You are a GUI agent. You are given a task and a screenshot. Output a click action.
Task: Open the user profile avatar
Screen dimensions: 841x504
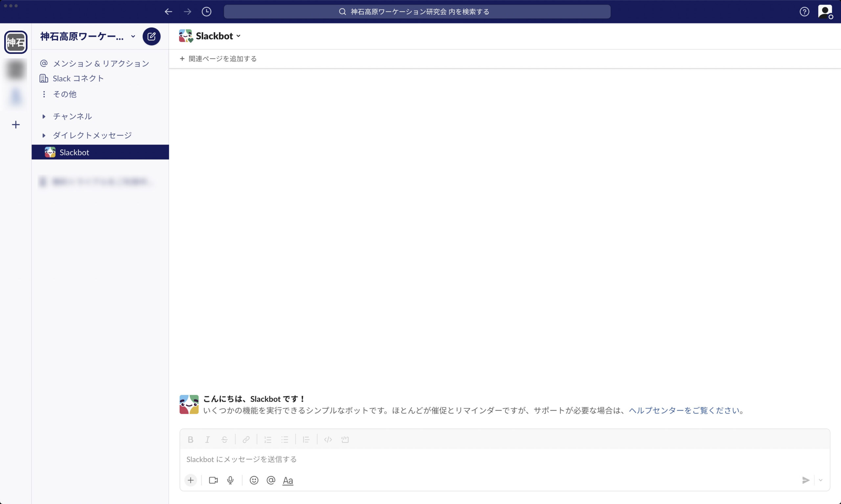pos(825,11)
